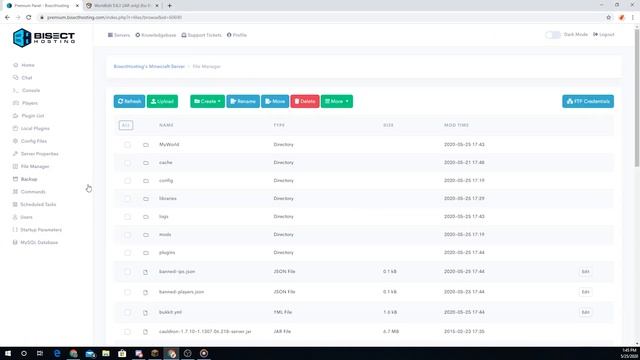
Task: Open the Windows Start menu
Action: point(8,353)
